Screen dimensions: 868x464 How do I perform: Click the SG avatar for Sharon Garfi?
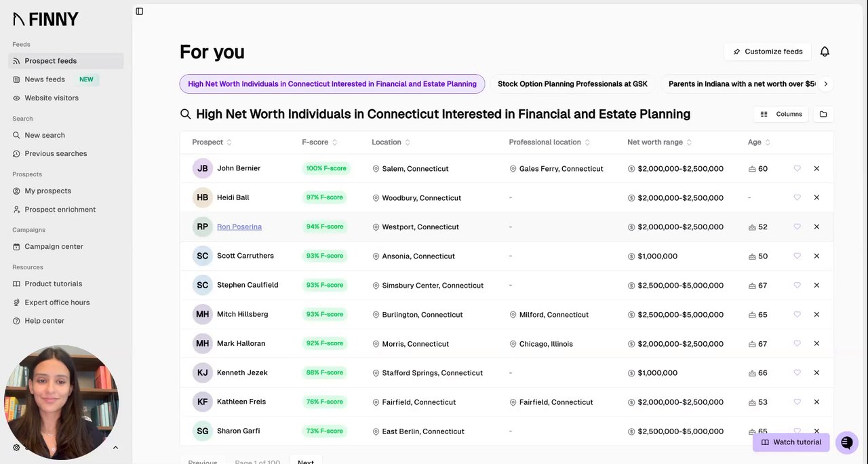202,431
